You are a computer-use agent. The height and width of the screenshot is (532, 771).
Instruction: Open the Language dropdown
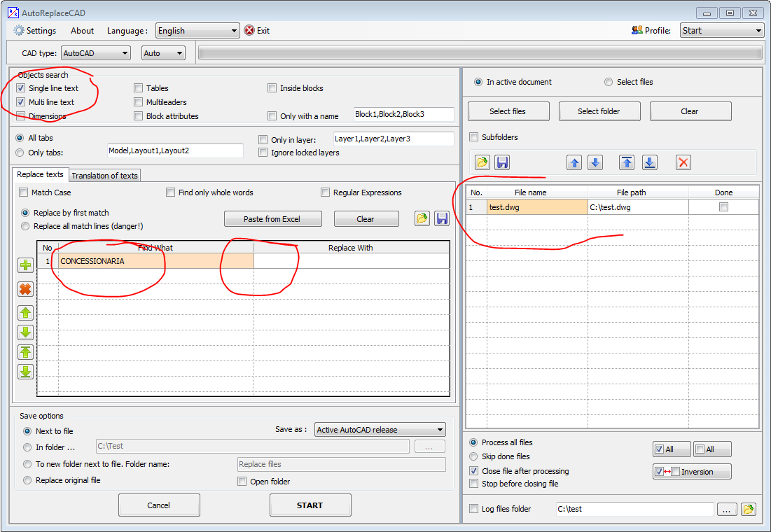tap(197, 30)
